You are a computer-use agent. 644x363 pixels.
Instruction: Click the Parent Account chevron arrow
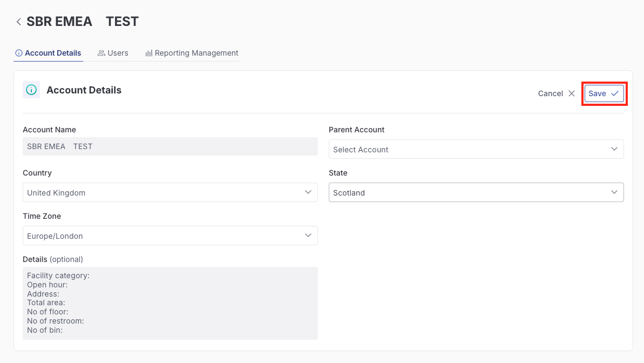614,149
